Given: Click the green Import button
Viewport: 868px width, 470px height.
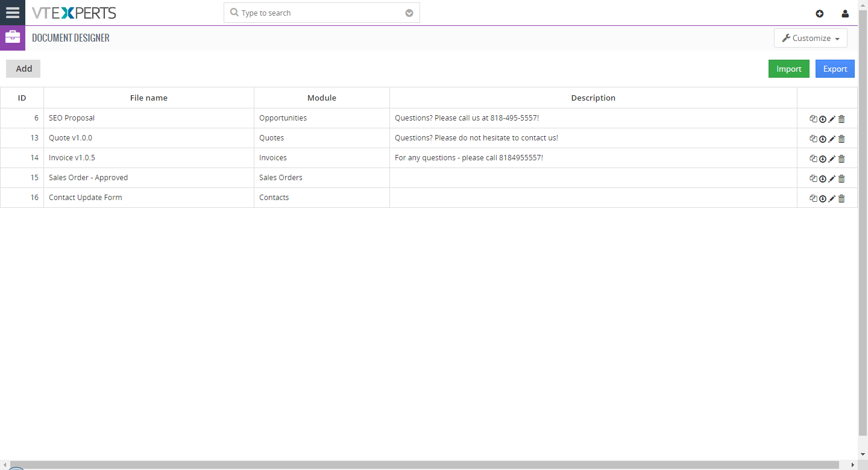Looking at the screenshot, I should pos(788,68).
